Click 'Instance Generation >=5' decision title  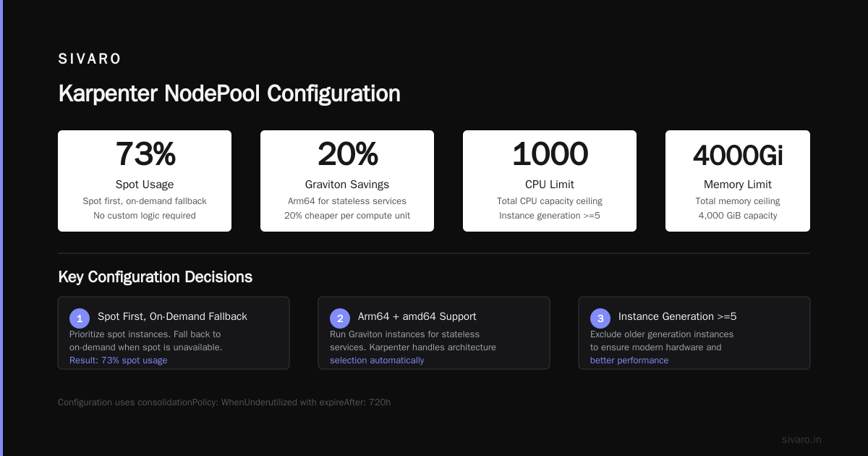pos(677,316)
